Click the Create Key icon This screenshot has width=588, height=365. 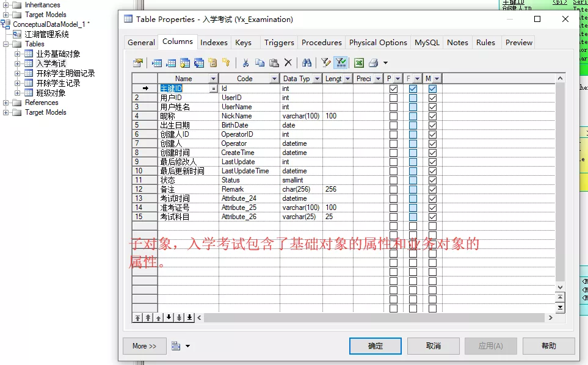pyautogui.click(x=226, y=63)
